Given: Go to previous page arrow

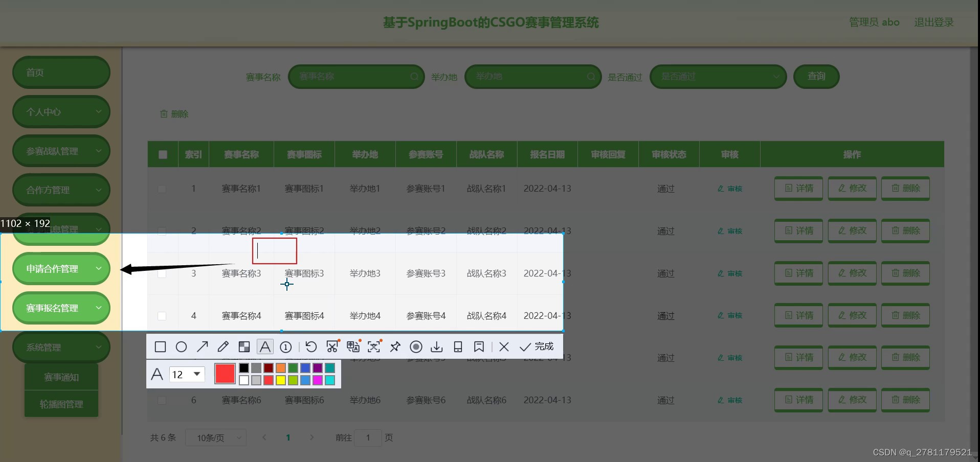Looking at the screenshot, I should point(264,437).
